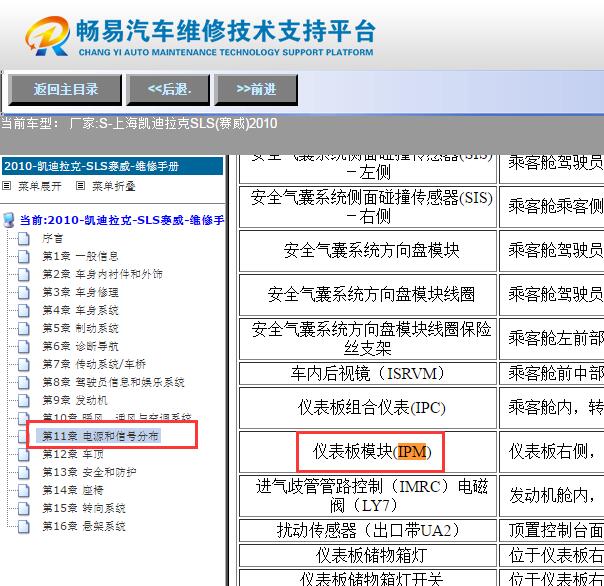Click the cell 安全气囊系统方向盘模块线圈
The width and height of the screenshot is (604, 586).
pyautogui.click(x=368, y=294)
